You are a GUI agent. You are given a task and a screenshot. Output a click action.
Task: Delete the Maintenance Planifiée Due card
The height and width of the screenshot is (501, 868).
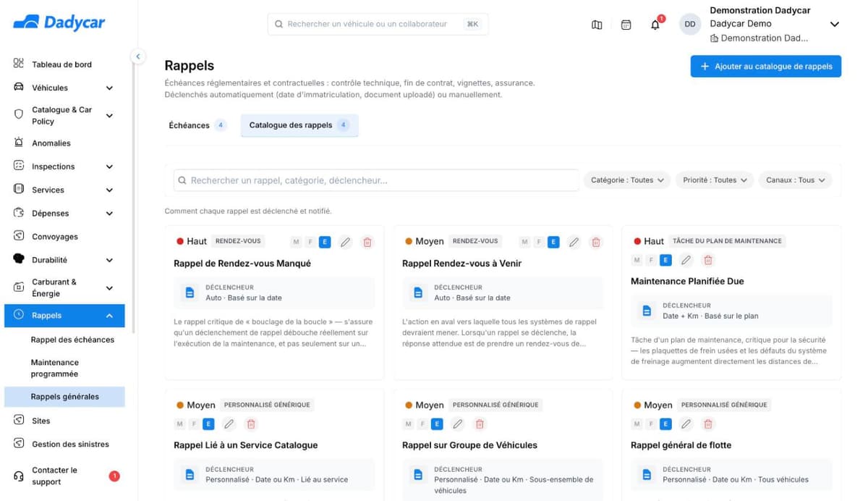(x=708, y=260)
